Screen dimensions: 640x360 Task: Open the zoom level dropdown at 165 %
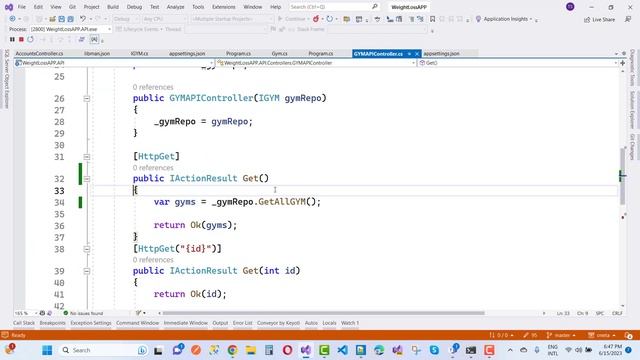(x=26, y=313)
